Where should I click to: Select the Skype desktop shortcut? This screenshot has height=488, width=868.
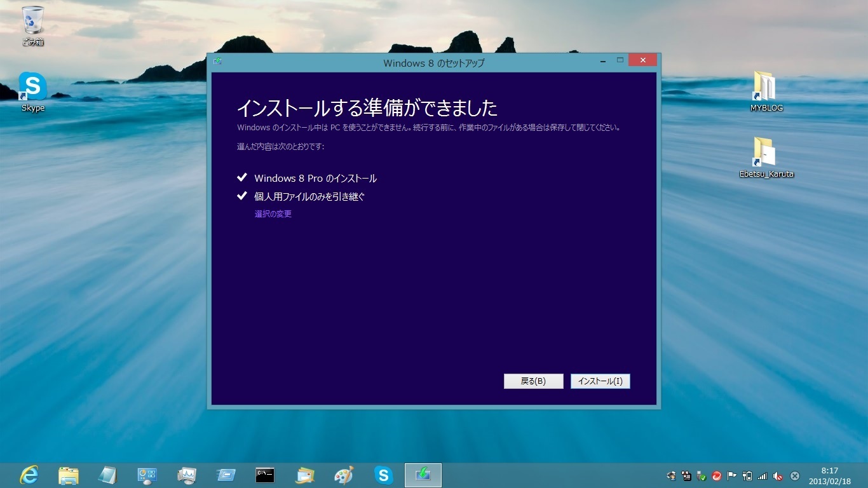32,92
